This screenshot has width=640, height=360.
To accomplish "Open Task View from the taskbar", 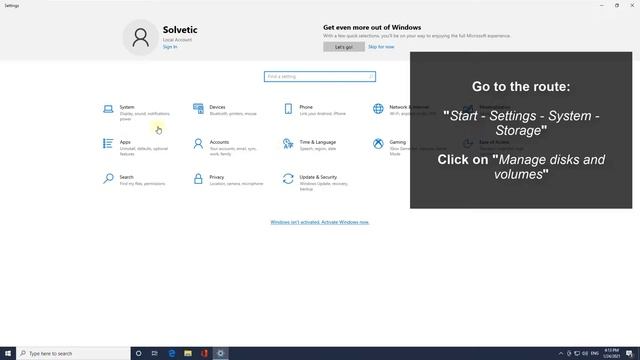I will click(x=155, y=353).
